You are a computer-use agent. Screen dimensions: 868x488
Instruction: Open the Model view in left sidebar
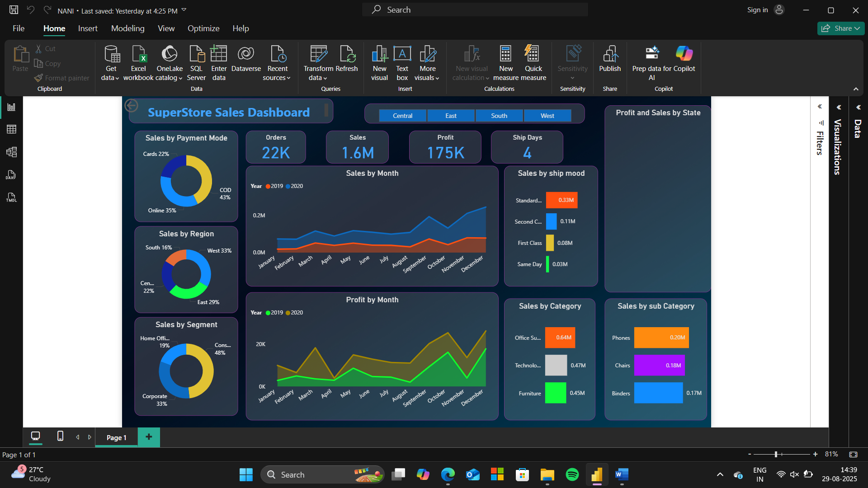click(x=11, y=152)
